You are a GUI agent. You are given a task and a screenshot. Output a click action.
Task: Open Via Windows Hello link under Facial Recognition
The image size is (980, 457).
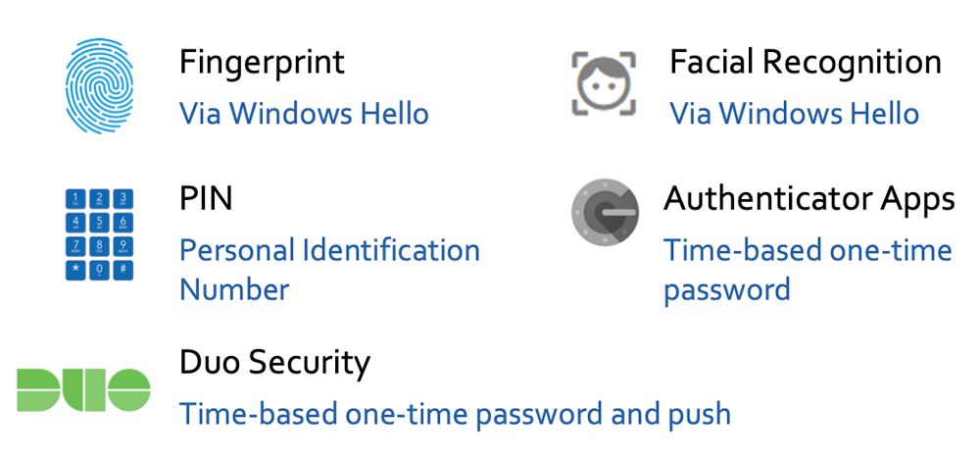[x=795, y=114]
